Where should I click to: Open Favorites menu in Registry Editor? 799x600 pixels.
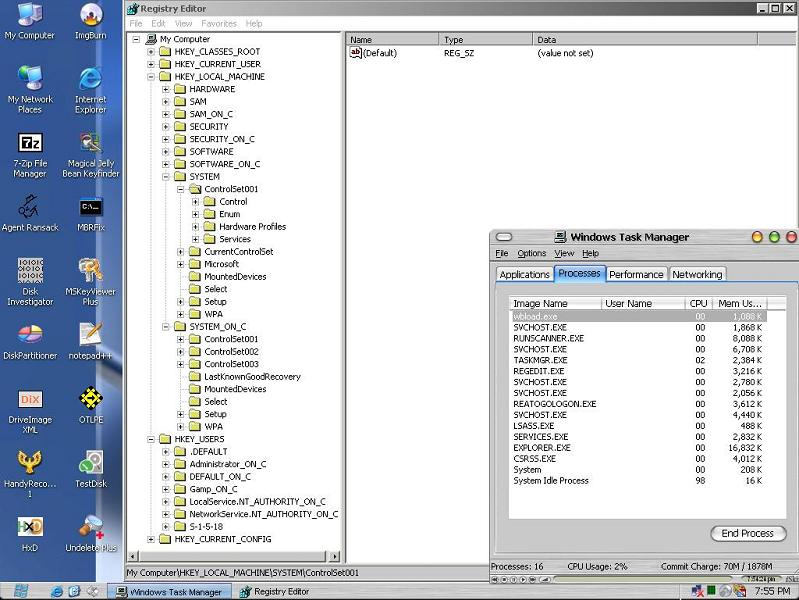[219, 23]
